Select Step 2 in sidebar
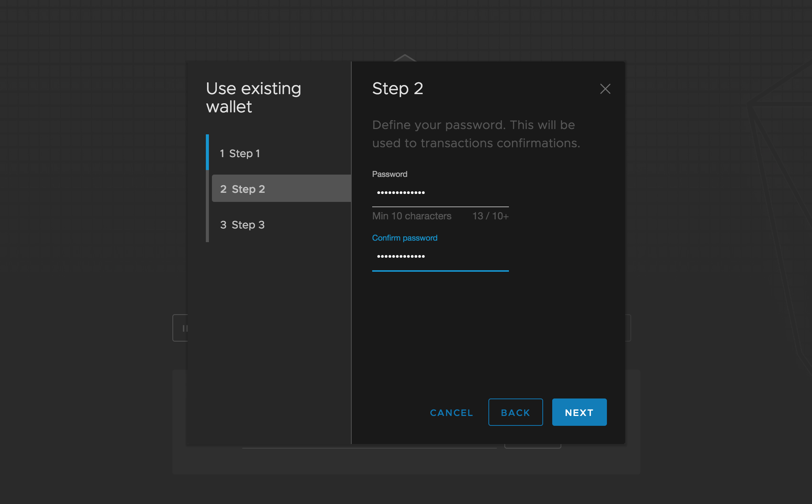The width and height of the screenshot is (812, 504). coord(281,189)
